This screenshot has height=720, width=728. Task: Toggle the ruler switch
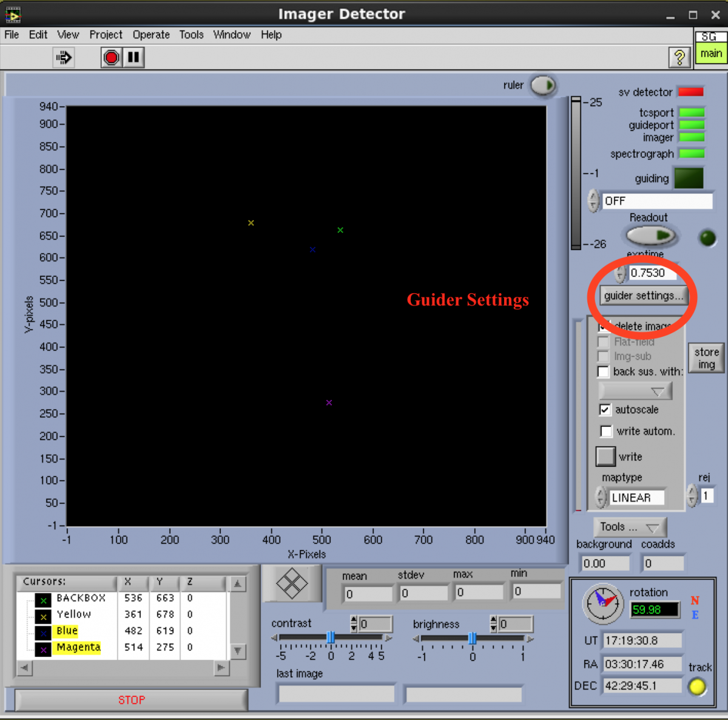click(x=543, y=86)
